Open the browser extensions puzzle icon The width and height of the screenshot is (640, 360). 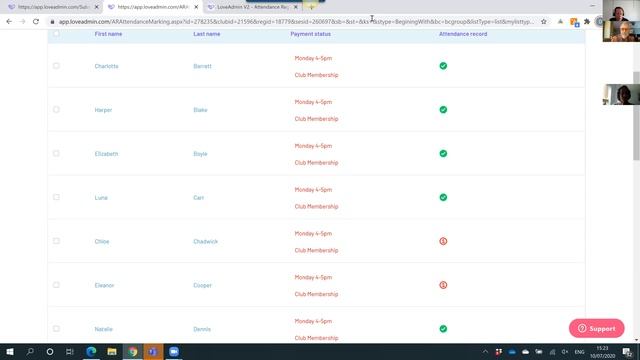click(587, 22)
